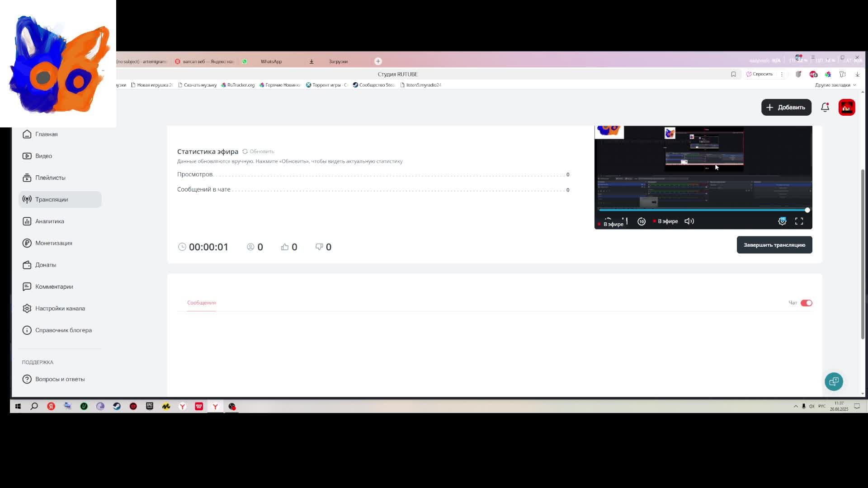Open the Ask assistant options menu
868x488 pixels.
point(782,74)
